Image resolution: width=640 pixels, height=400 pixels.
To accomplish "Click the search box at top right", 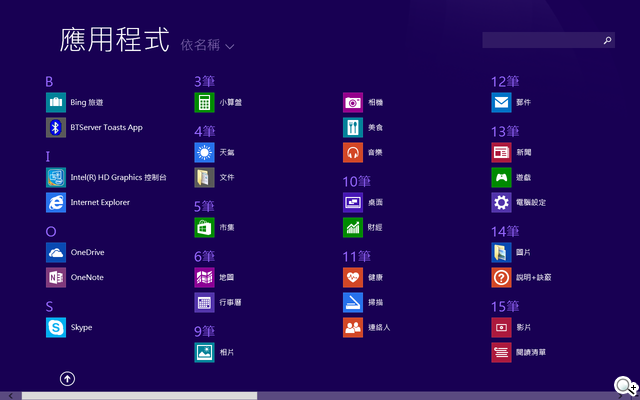I will pyautogui.click(x=540, y=40).
